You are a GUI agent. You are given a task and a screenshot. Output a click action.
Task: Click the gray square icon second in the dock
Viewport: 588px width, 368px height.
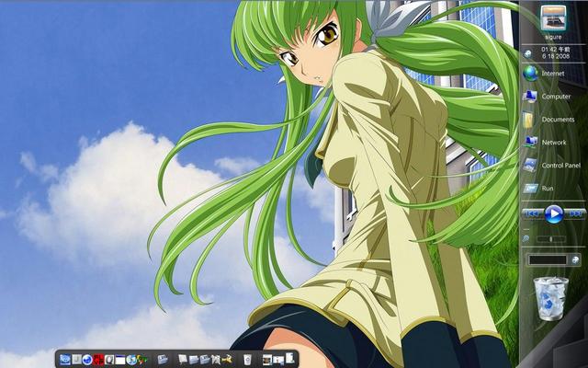tap(76, 360)
